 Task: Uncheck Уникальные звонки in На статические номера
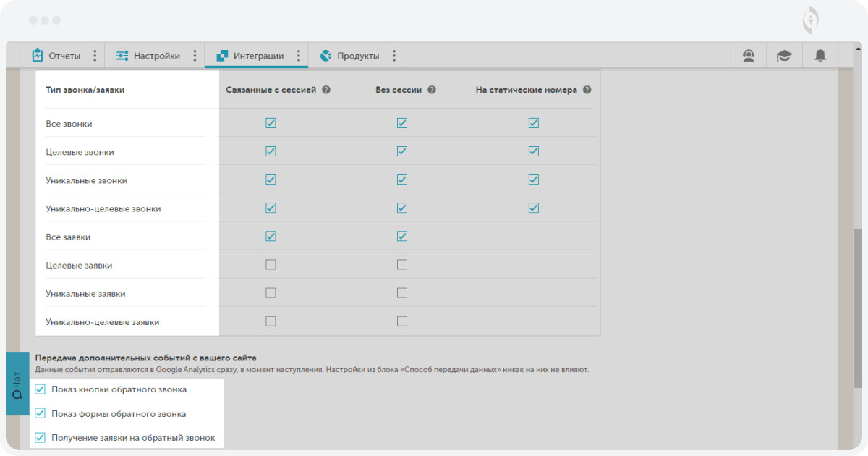tap(534, 180)
